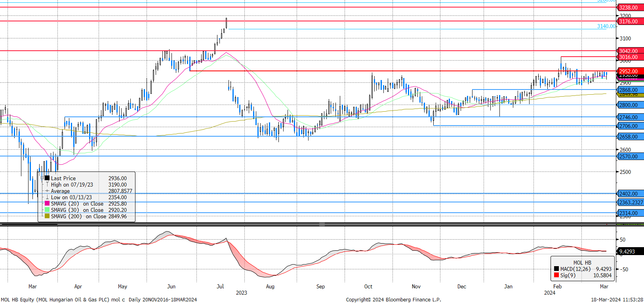Click the Average line icon in legend

click(x=47, y=191)
